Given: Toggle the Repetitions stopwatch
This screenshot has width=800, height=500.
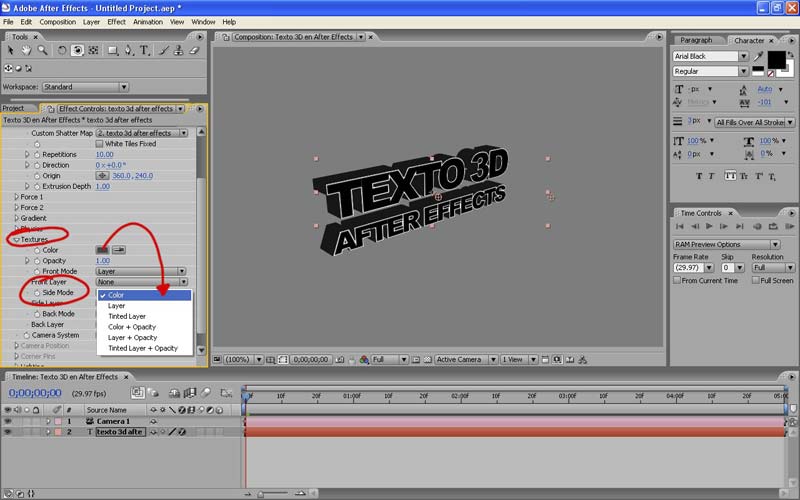Looking at the screenshot, I should point(37,154).
